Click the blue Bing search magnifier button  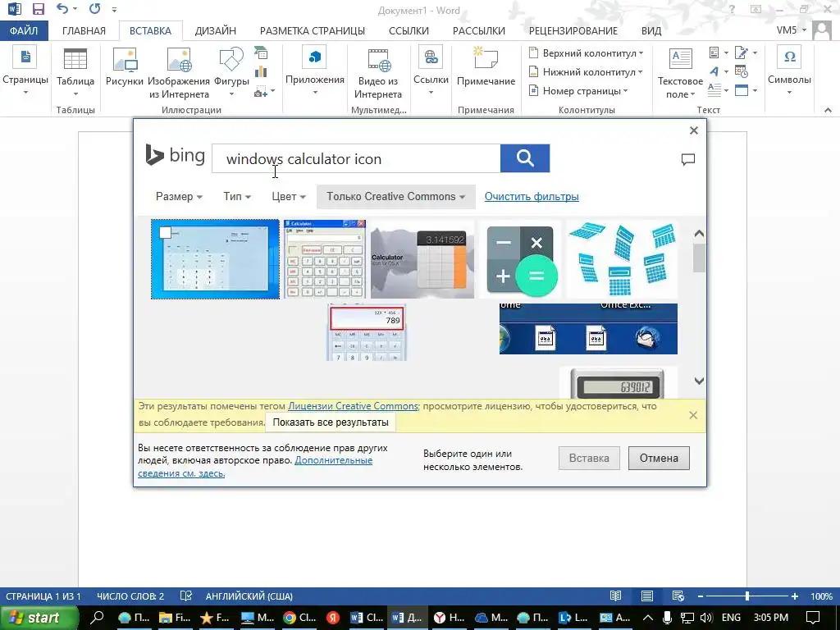(x=525, y=158)
